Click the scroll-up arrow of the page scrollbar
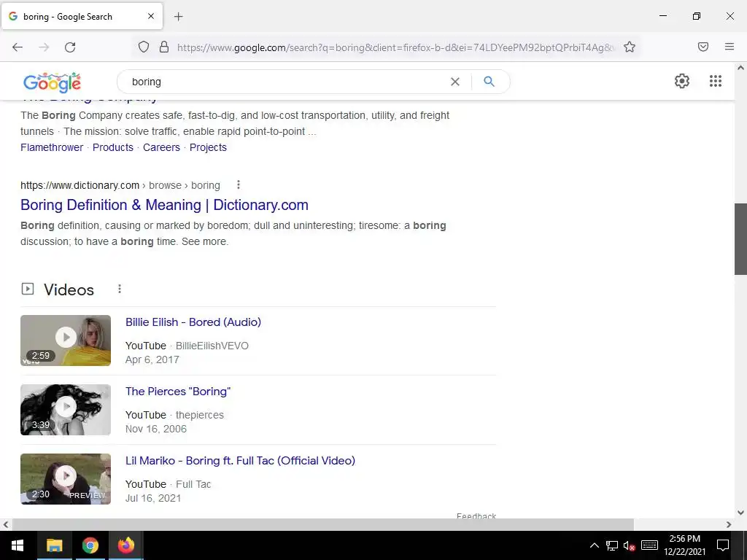This screenshot has height=560, width=747. click(x=740, y=68)
